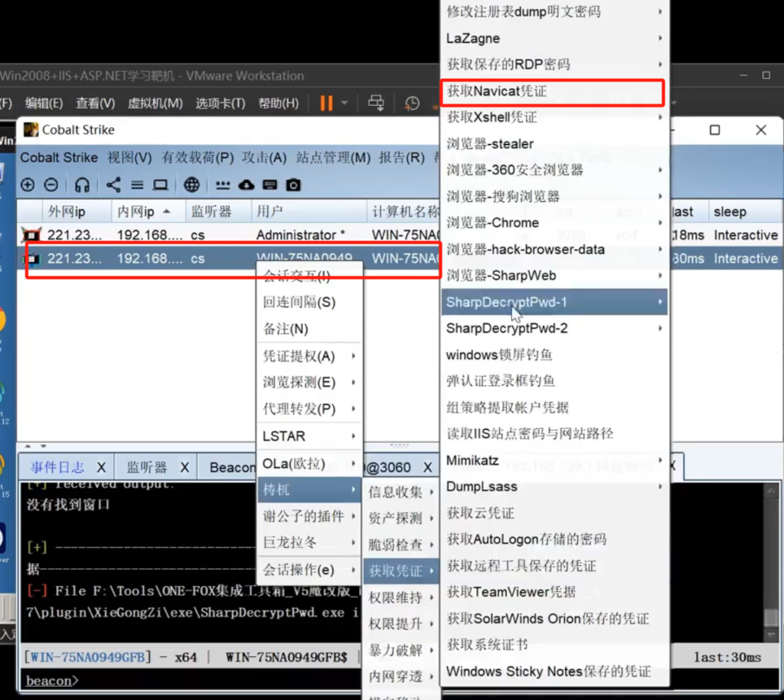The image size is (784, 700).
Task: Close the 监听器 tab
Action: [x=185, y=467]
